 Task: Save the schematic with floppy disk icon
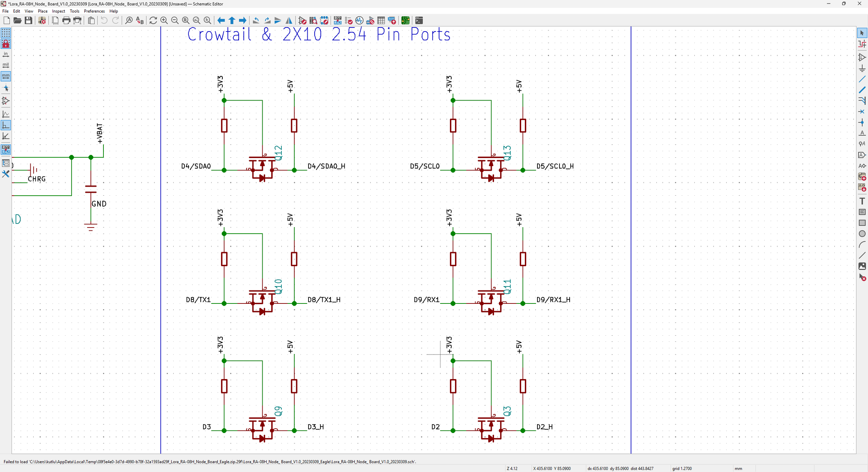[28, 21]
